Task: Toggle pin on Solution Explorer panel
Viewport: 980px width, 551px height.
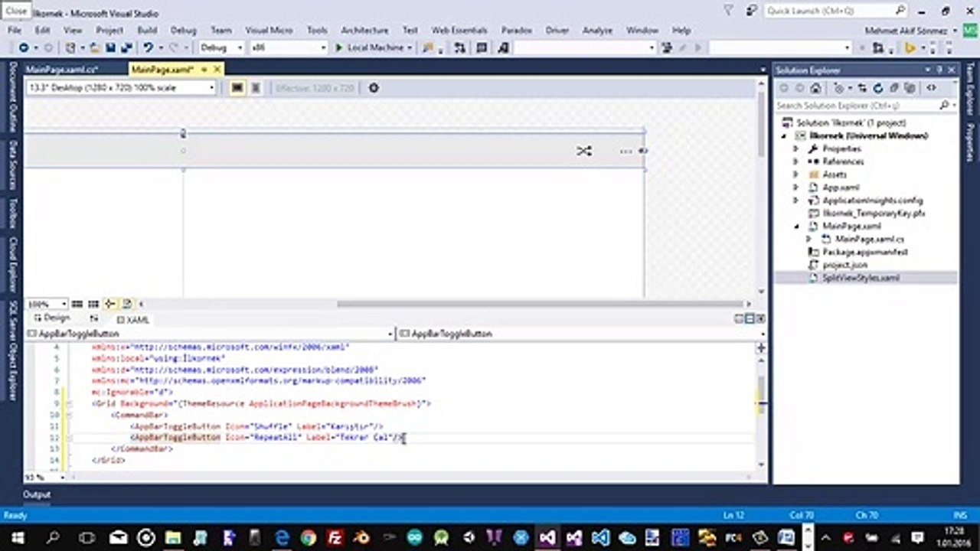Action: pos(941,70)
